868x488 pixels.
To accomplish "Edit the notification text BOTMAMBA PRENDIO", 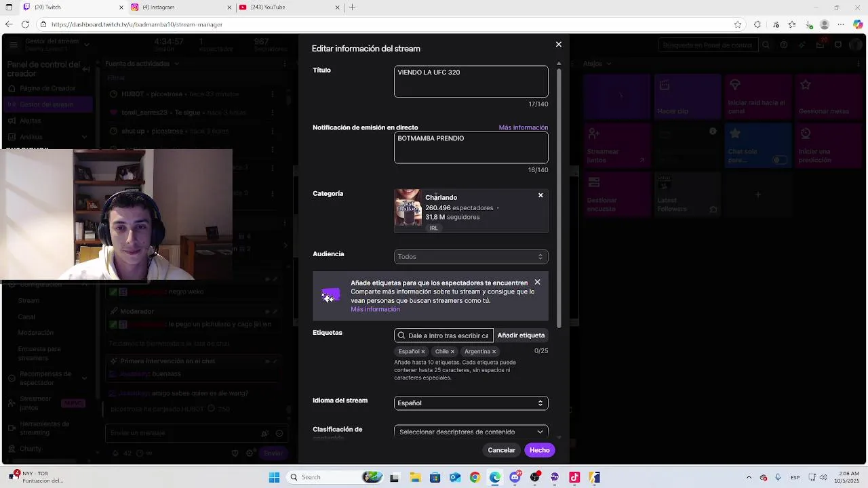I will 471,148.
